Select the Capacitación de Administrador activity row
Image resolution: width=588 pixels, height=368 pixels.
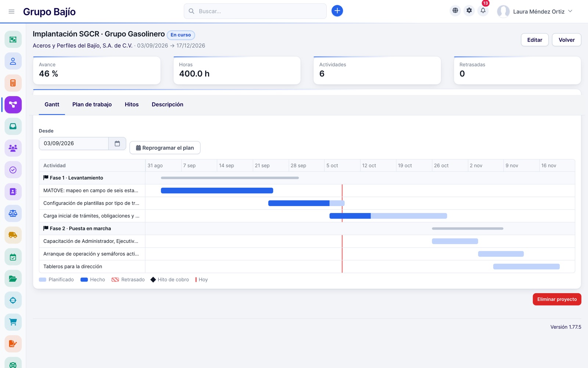pos(307,241)
